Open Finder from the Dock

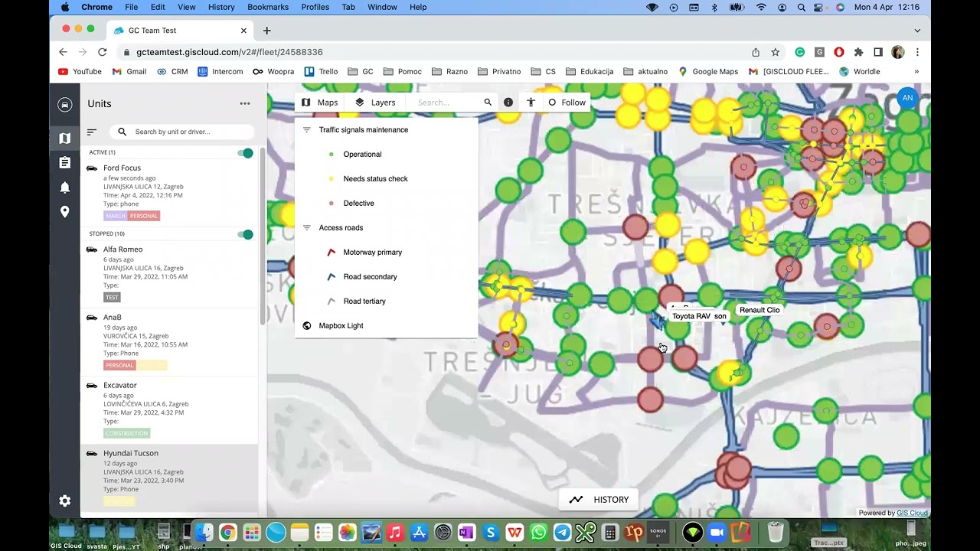[203, 533]
